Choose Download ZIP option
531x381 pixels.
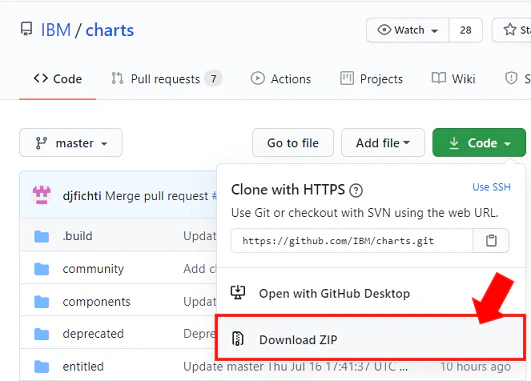pyautogui.click(x=370, y=338)
